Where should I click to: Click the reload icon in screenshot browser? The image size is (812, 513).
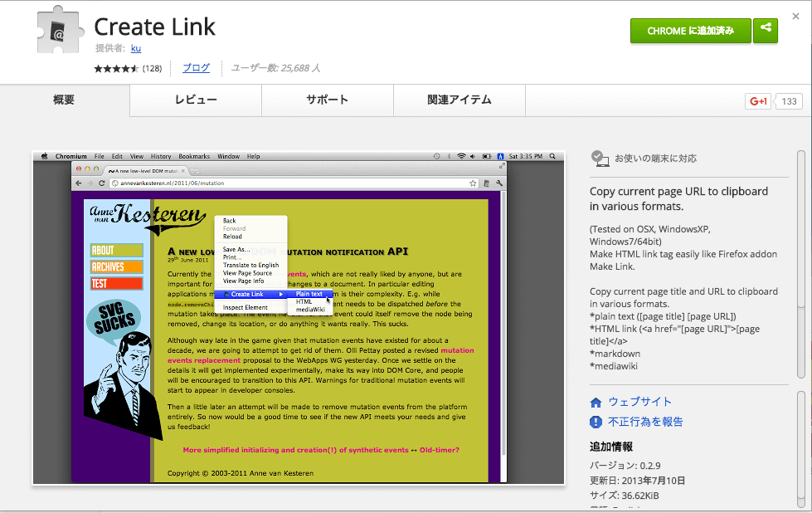pyautogui.click(x=101, y=183)
